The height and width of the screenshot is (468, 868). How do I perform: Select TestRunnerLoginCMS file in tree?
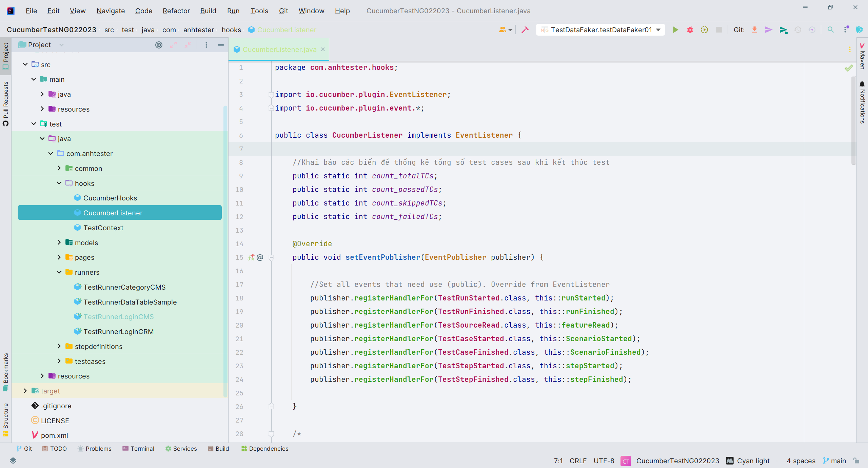pos(119,317)
